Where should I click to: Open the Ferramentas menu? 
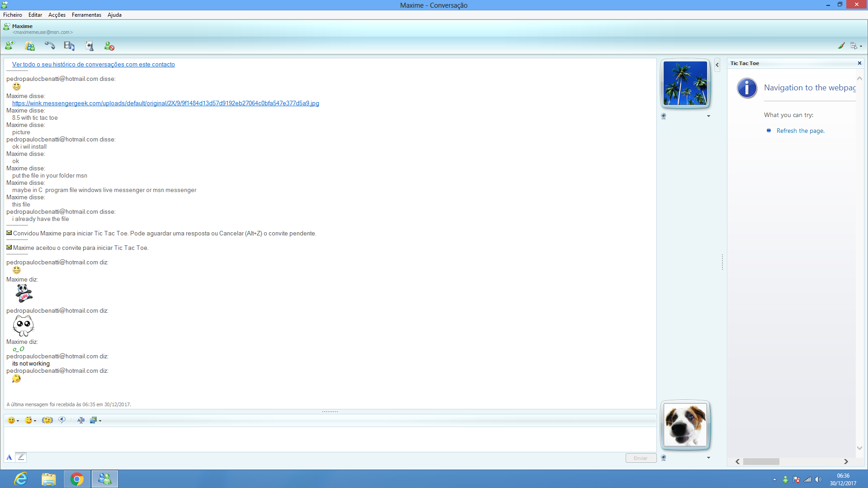tap(86, 15)
